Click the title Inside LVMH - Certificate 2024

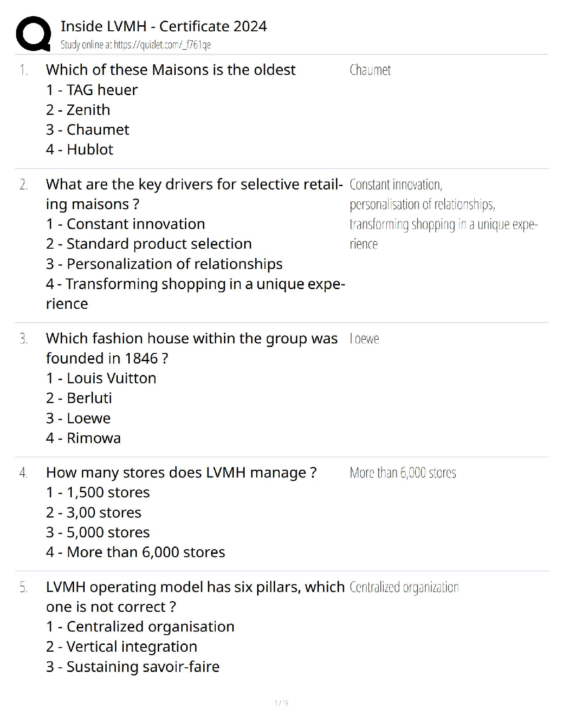click(x=163, y=26)
